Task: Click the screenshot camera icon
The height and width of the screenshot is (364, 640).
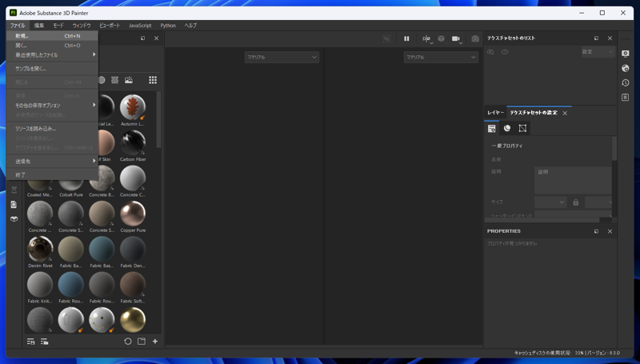Action: click(x=475, y=38)
